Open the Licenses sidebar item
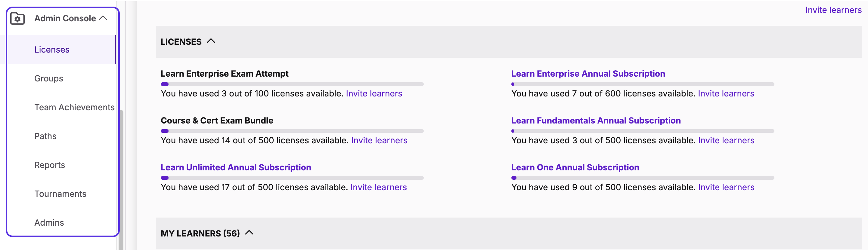Image resolution: width=868 pixels, height=250 pixels. coord(52,50)
